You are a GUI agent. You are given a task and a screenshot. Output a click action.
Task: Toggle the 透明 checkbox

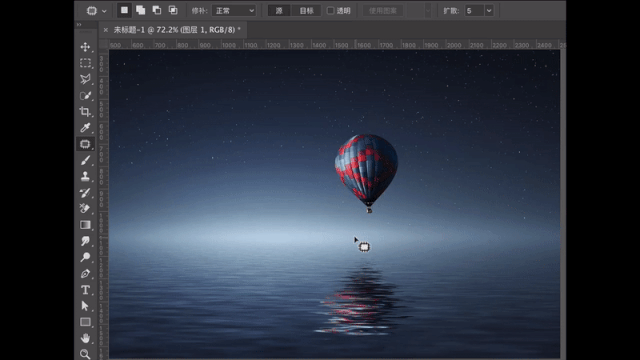[x=331, y=11]
